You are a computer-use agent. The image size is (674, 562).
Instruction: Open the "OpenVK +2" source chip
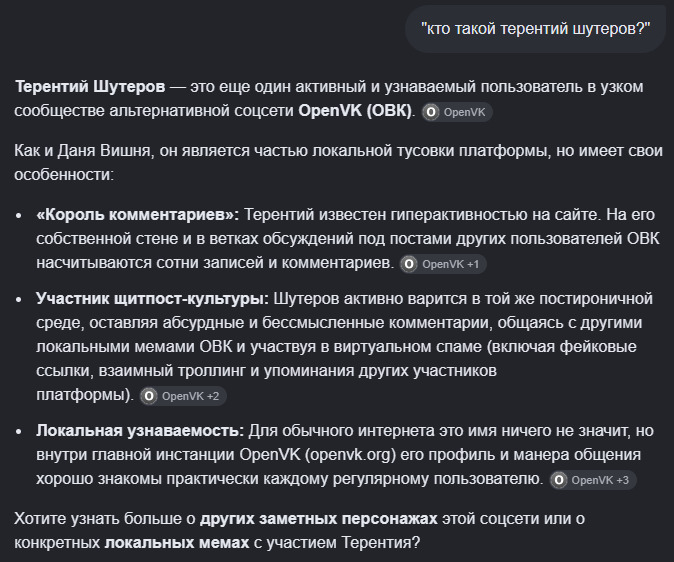pos(183,396)
